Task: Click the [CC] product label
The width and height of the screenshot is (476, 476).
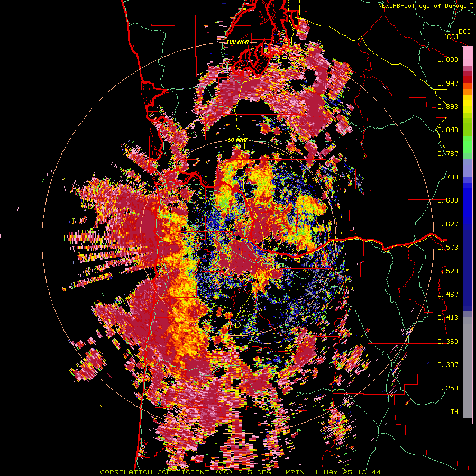Action: click(x=451, y=36)
